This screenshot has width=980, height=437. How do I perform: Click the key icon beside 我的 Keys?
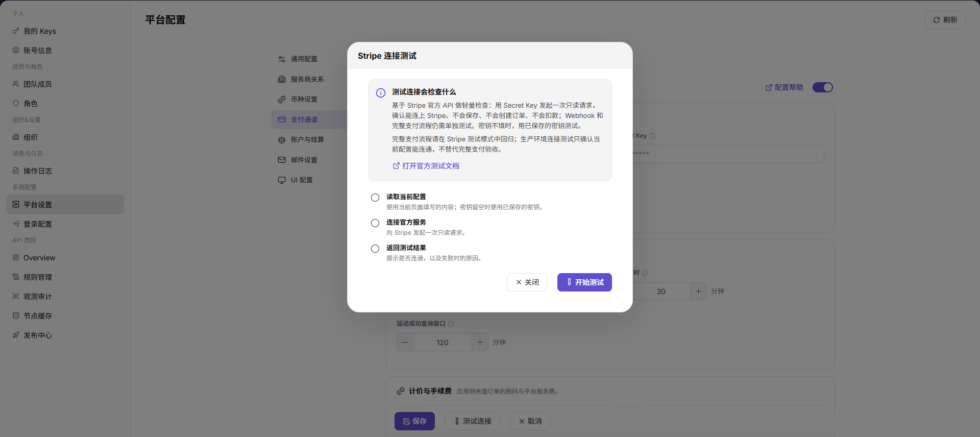coord(16,31)
